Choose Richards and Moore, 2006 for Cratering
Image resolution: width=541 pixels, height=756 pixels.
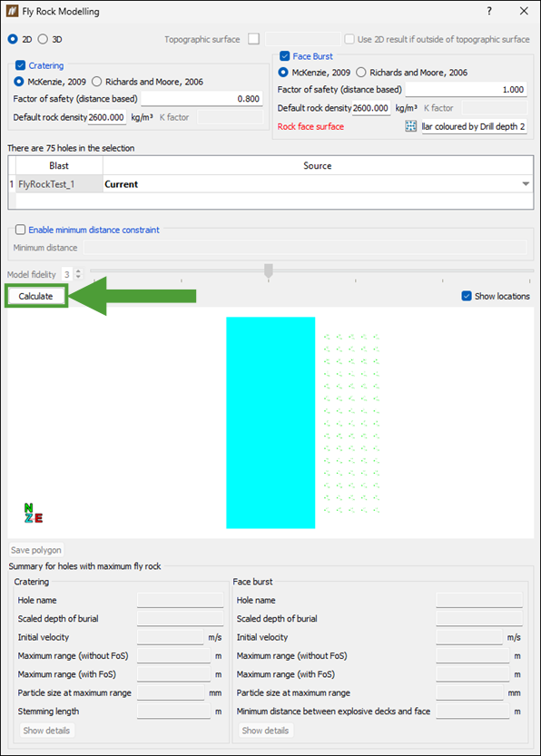click(x=97, y=82)
